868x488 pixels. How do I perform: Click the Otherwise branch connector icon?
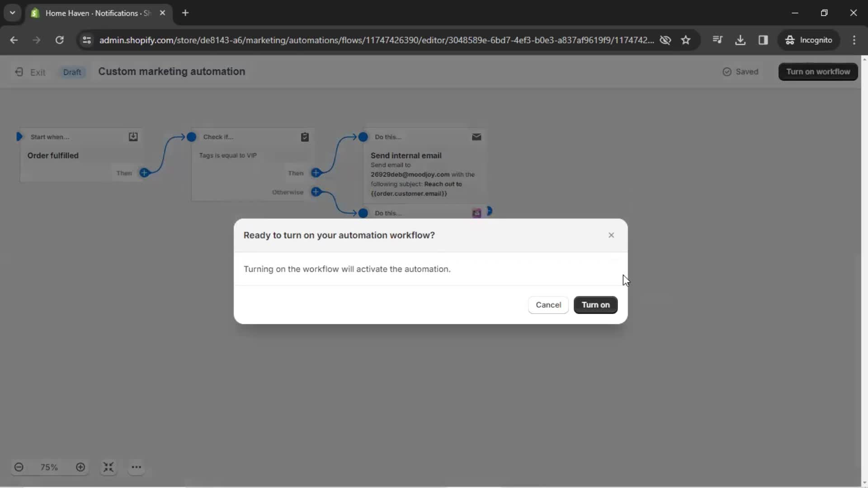(x=316, y=192)
